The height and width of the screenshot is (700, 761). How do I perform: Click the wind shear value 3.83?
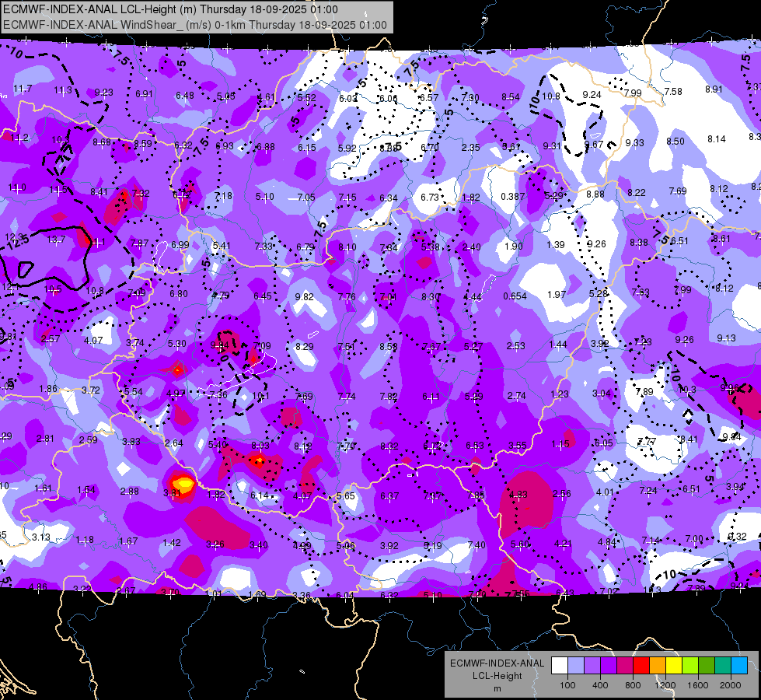(131, 441)
